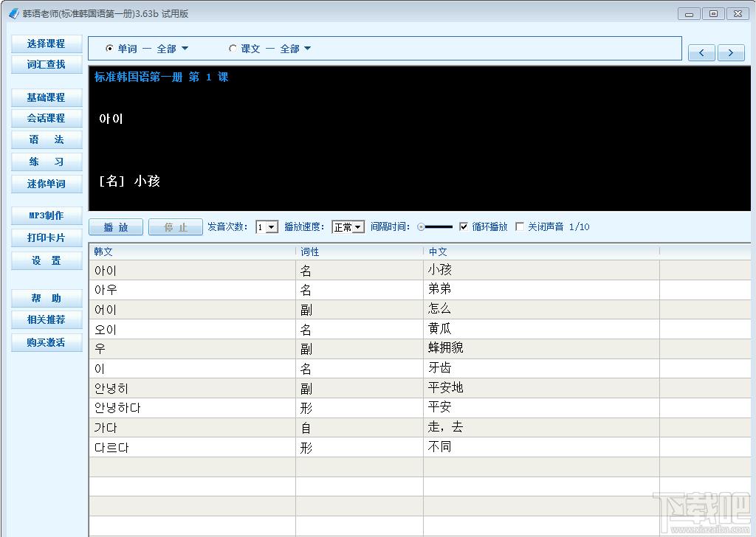The width and height of the screenshot is (756, 537).
Task: Click the 走，去 translation cell
Action: coord(541,428)
